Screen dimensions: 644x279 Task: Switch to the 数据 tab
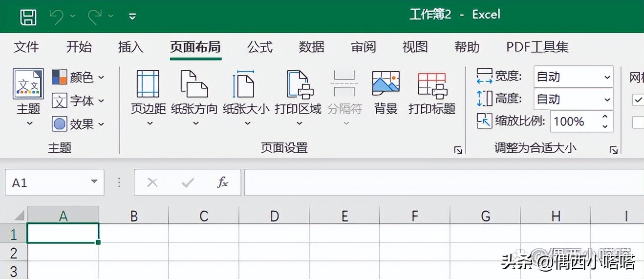tap(312, 47)
